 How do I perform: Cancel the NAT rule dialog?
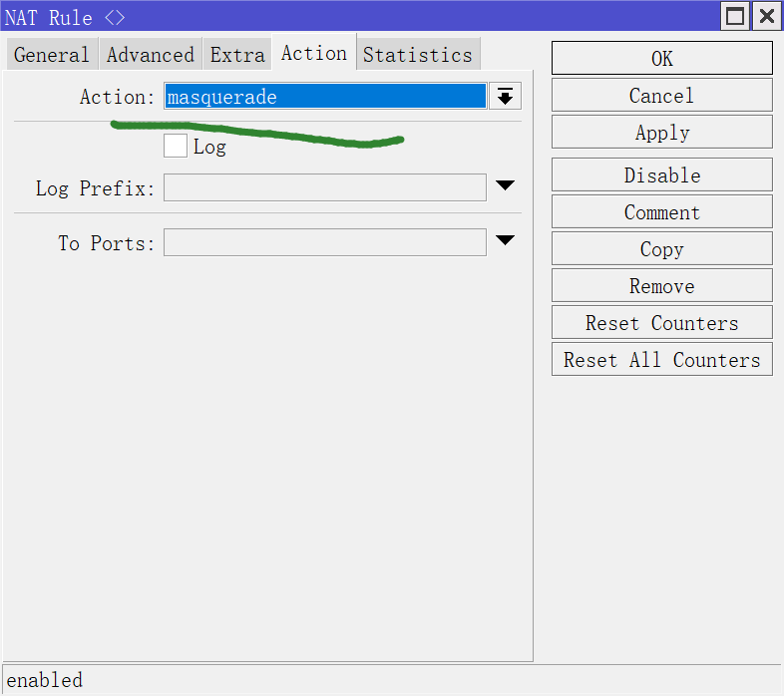tap(661, 96)
